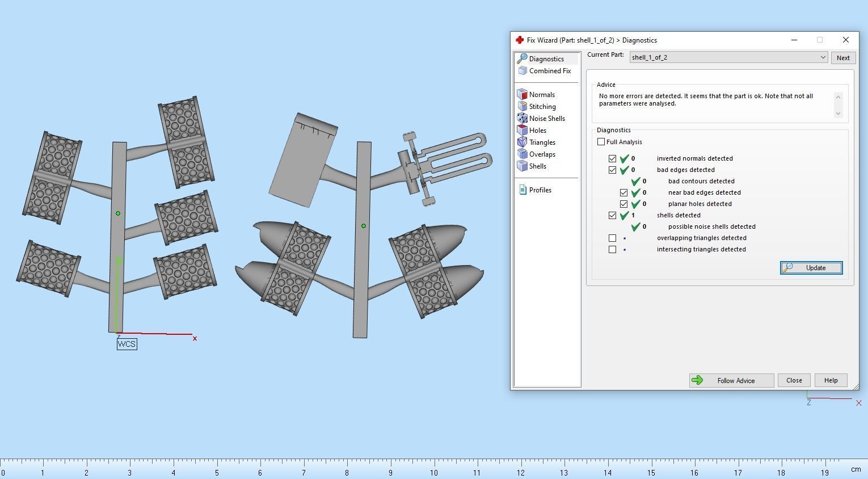Click the WCS coordinate system label
The image size is (868, 479).
point(127,344)
